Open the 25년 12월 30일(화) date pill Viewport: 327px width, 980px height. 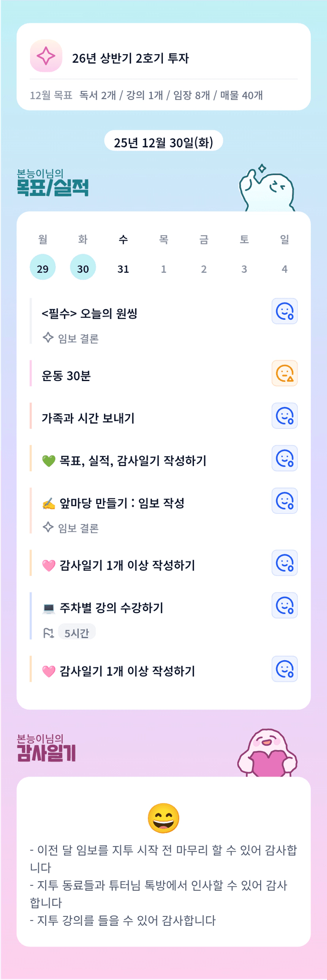pyautogui.click(x=163, y=142)
